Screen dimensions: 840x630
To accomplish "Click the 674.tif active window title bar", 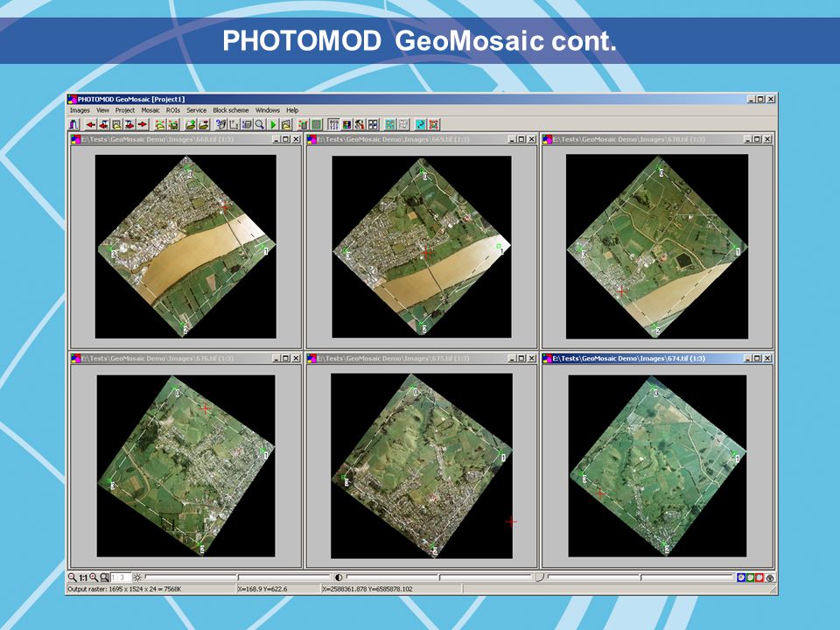I will (657, 359).
